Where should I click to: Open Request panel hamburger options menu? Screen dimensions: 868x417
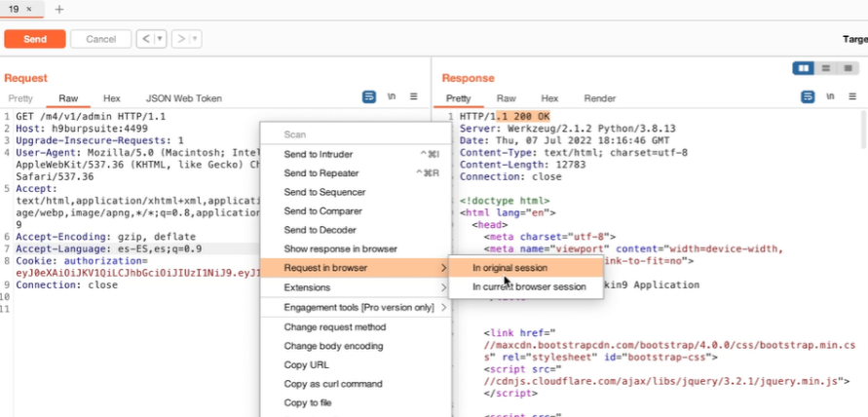click(x=413, y=96)
